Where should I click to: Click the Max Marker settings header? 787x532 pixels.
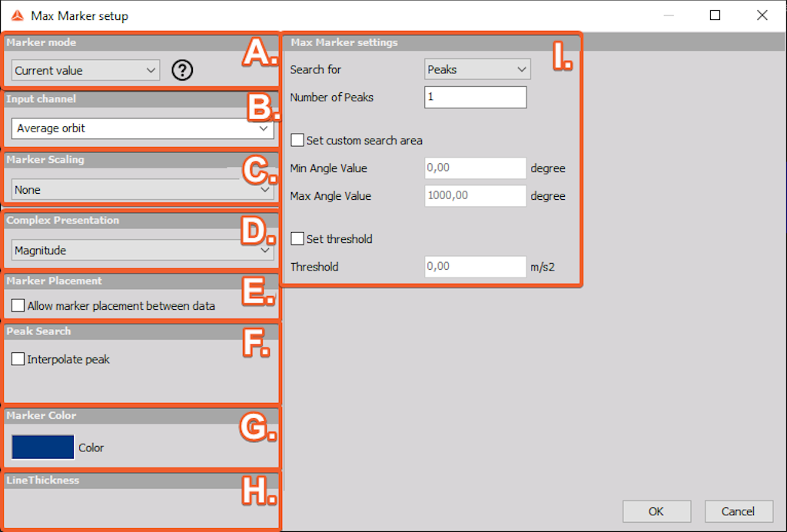click(344, 42)
